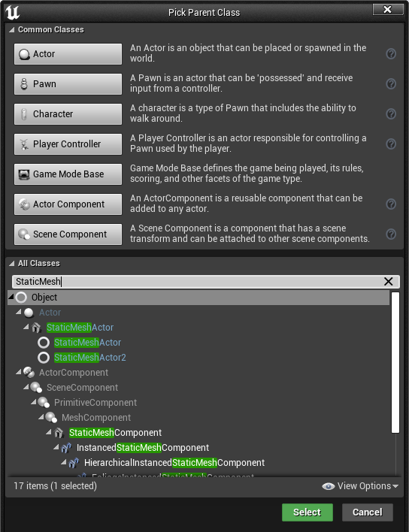Click the class list vertical scrollbar
The width and height of the screenshot is (409, 532).
[x=395, y=363]
